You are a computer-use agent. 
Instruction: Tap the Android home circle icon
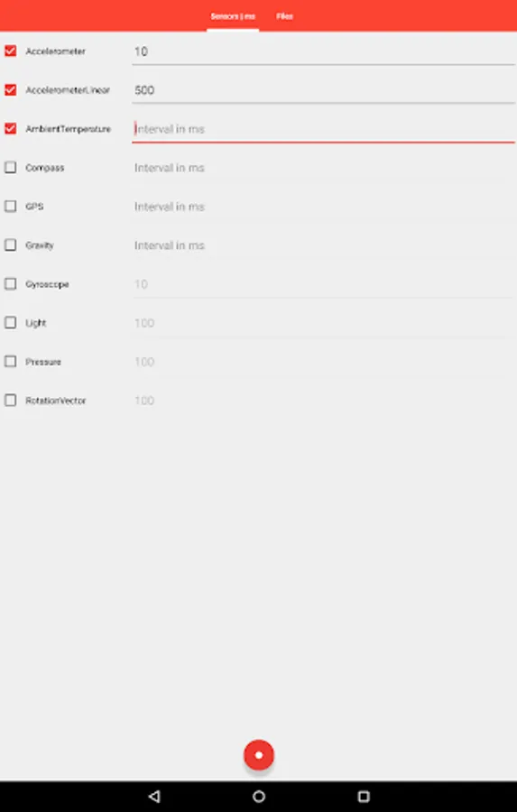pyautogui.click(x=258, y=796)
